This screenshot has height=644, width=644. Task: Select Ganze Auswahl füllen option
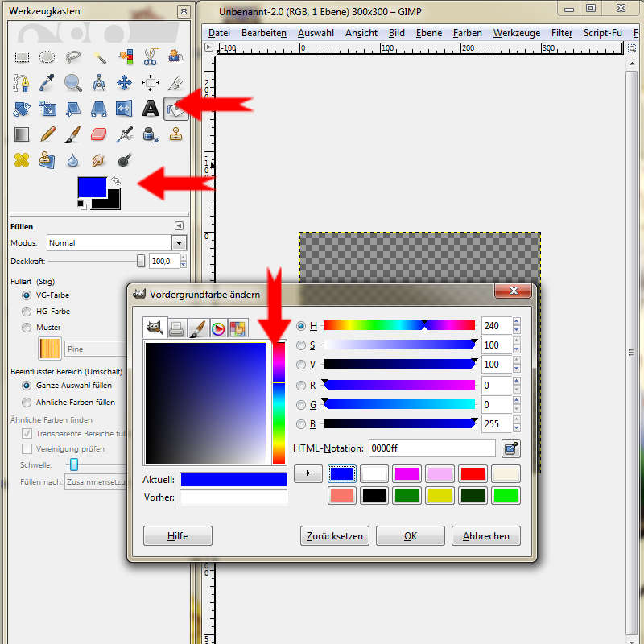coord(27,386)
